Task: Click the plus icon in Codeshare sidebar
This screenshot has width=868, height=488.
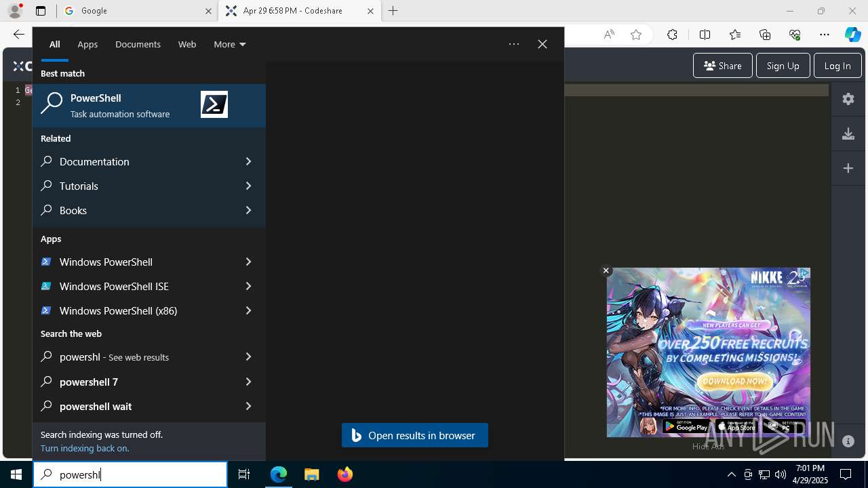Action: [x=848, y=168]
